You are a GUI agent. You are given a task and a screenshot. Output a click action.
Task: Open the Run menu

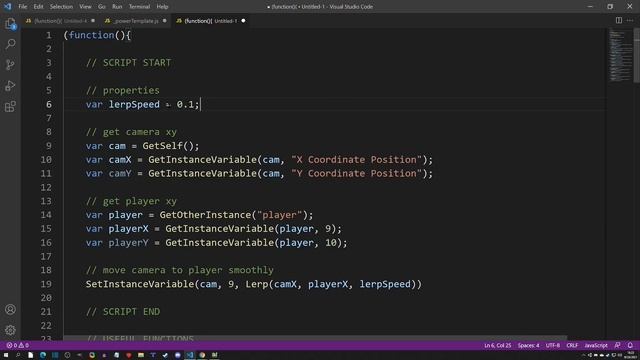117,7
